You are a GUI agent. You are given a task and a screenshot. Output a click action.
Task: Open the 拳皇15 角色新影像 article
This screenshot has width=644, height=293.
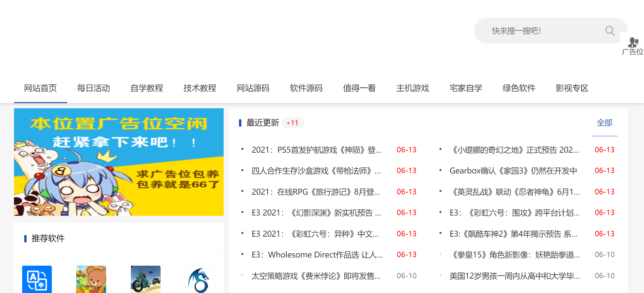(515, 255)
